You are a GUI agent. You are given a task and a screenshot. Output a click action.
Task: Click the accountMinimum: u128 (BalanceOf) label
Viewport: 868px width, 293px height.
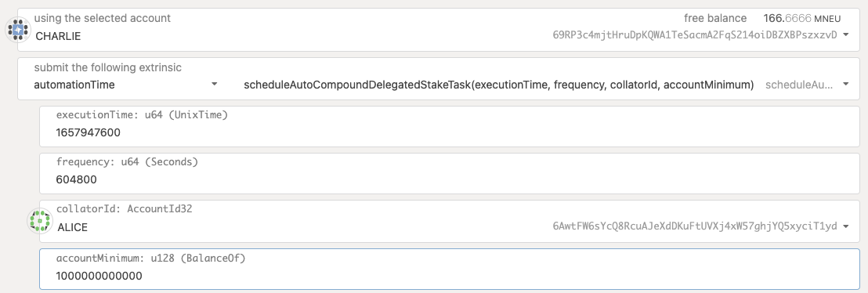[x=150, y=258]
